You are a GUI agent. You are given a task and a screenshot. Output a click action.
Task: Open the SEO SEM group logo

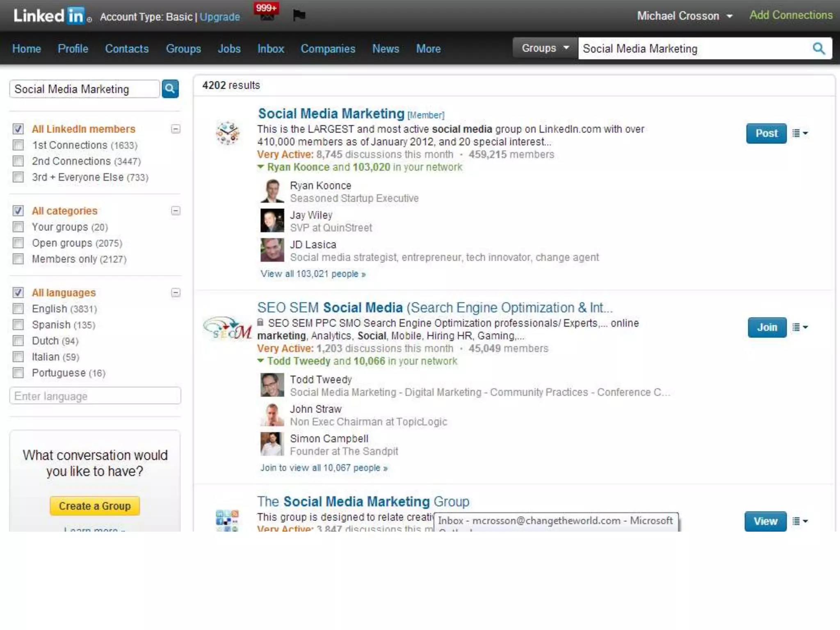coord(228,329)
